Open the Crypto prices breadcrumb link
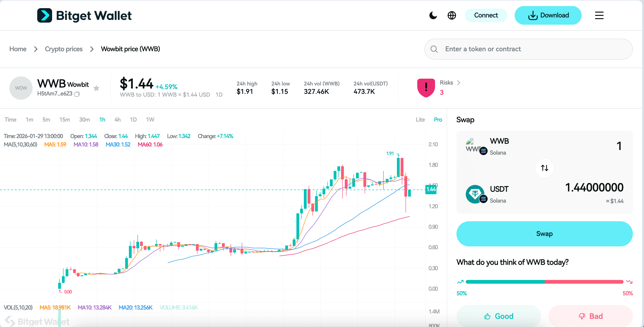Viewport: 644px width, 327px height. (x=64, y=49)
